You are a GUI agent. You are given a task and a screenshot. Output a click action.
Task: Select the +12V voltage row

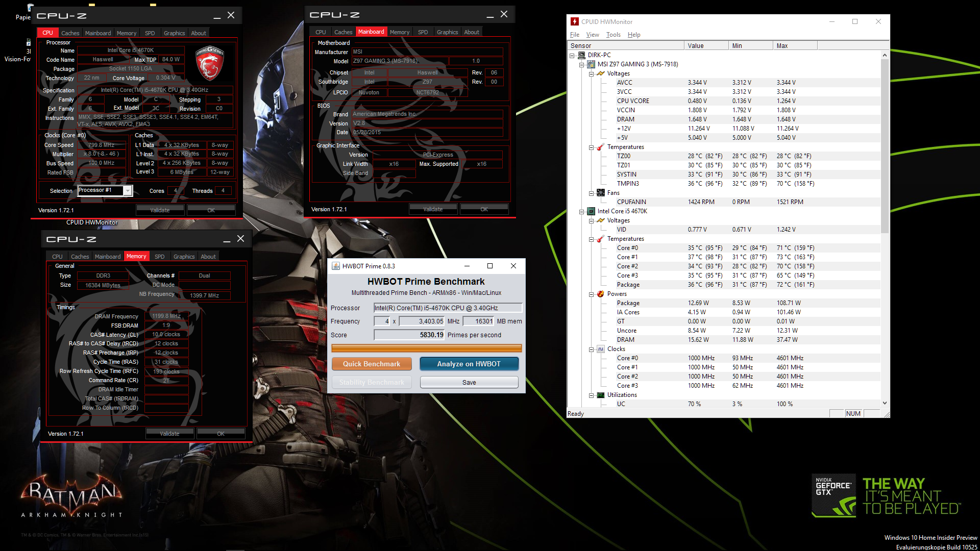[x=725, y=129]
